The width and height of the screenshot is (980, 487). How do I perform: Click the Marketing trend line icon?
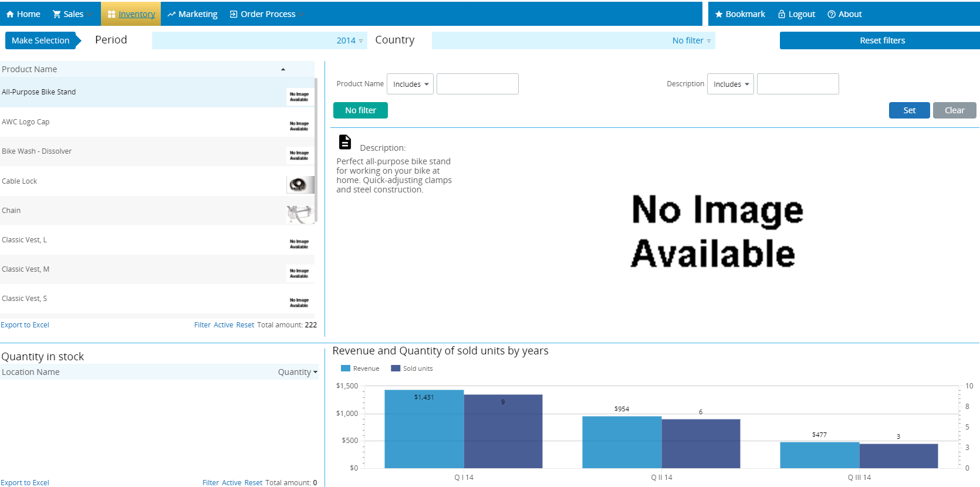click(x=171, y=14)
